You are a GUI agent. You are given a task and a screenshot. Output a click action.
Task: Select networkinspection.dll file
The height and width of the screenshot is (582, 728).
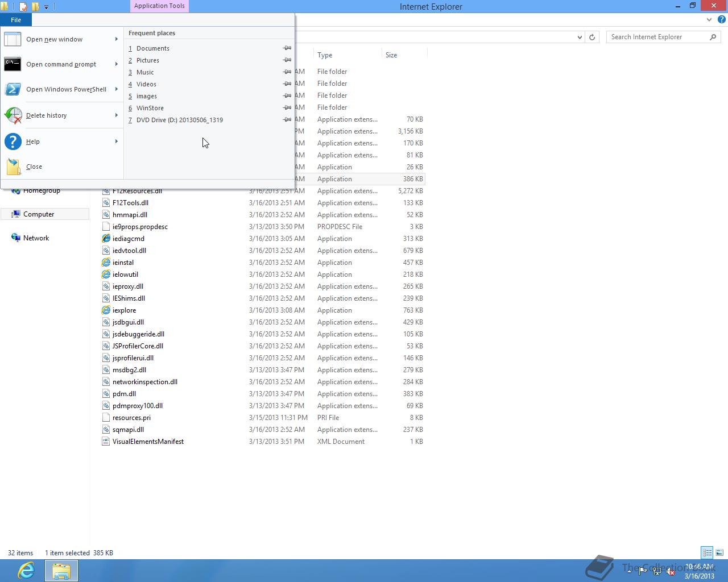(144, 382)
